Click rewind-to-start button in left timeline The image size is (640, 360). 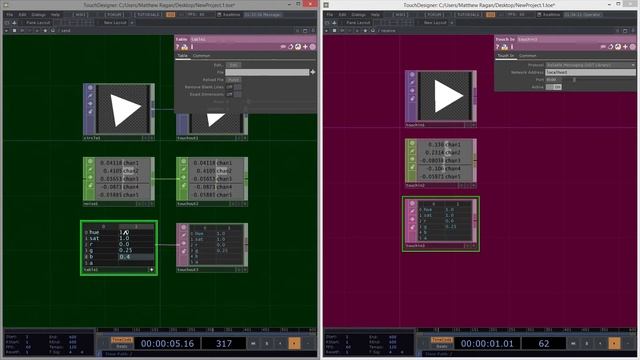(x=253, y=344)
